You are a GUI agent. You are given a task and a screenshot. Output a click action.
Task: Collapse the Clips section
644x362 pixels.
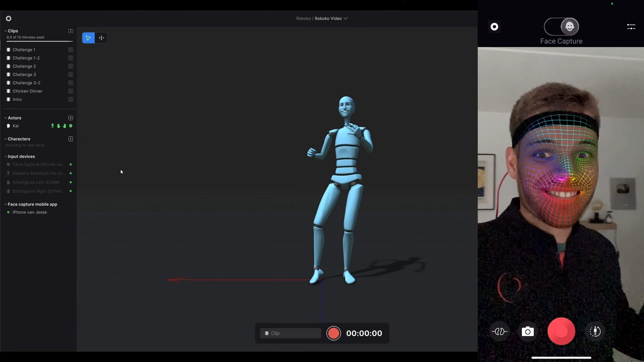pos(5,31)
